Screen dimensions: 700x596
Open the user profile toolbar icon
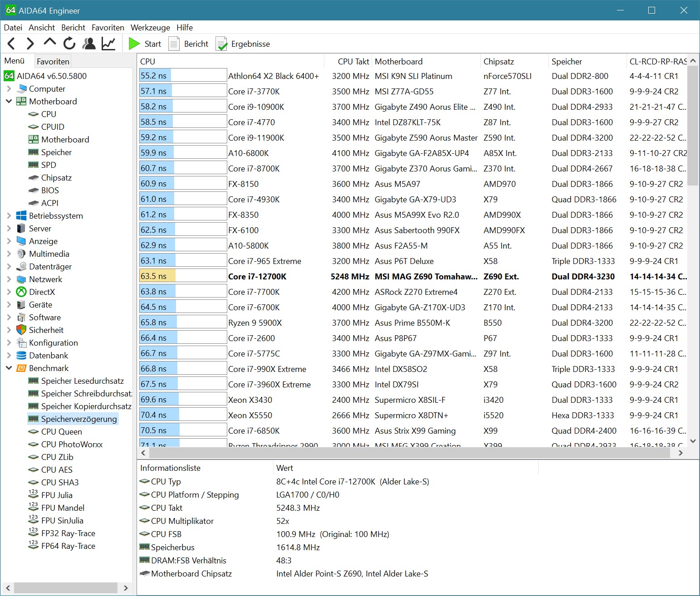[x=89, y=44]
